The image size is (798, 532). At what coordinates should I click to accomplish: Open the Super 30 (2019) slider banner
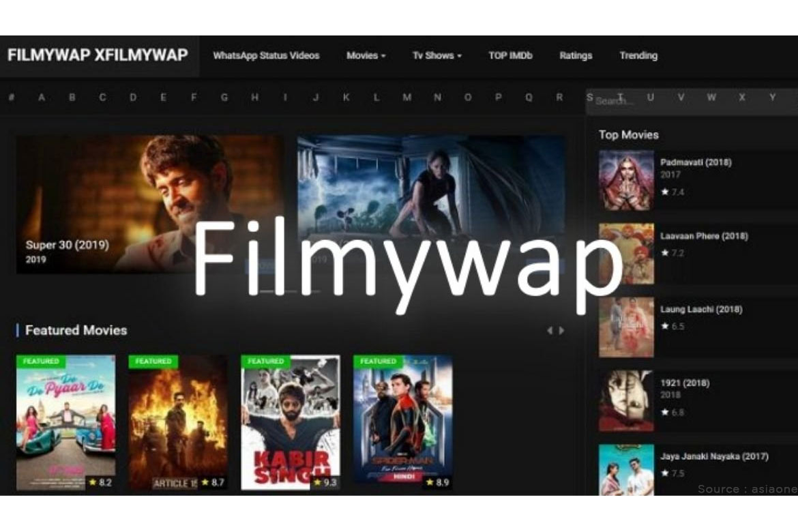(149, 204)
